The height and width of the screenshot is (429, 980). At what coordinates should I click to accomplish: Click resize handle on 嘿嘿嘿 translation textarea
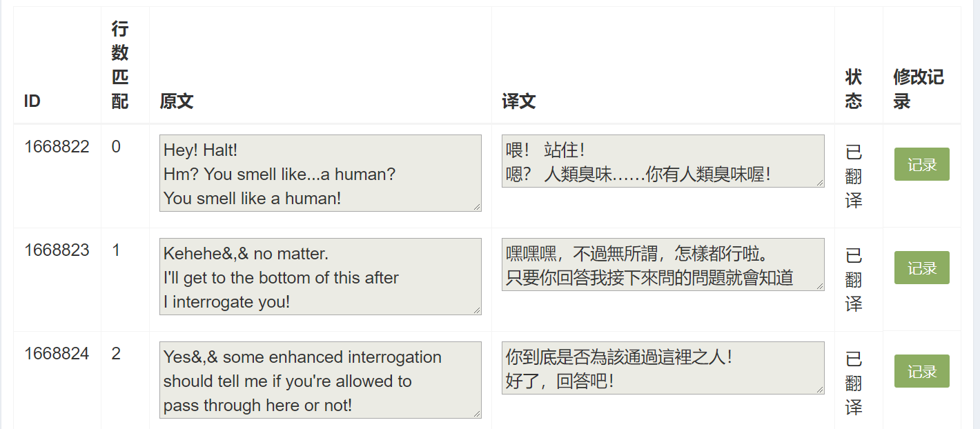(x=820, y=286)
